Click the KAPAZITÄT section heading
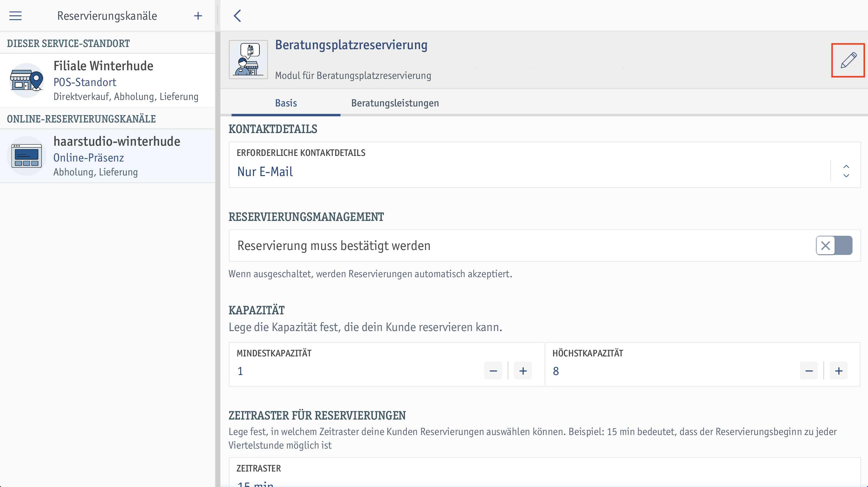The width and height of the screenshot is (868, 487). pos(257,310)
